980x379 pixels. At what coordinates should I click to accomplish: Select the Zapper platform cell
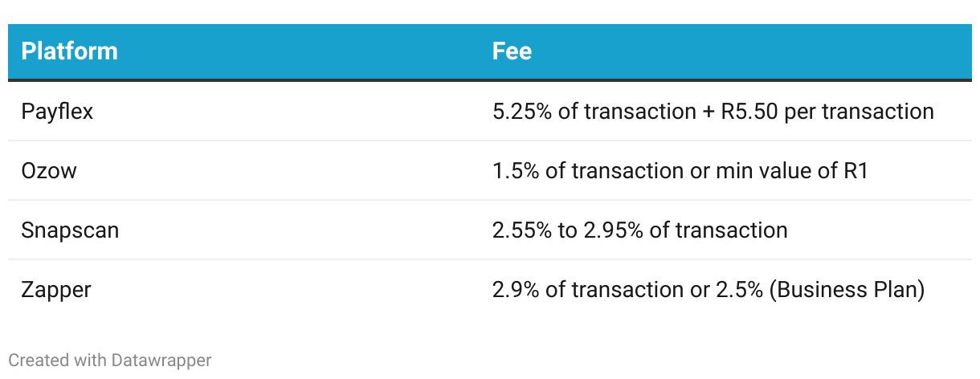[56, 289]
